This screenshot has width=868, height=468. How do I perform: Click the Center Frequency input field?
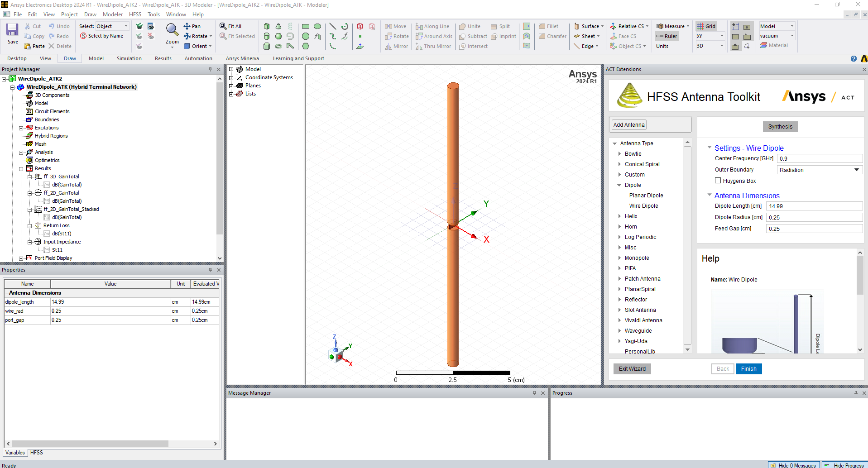click(820, 158)
